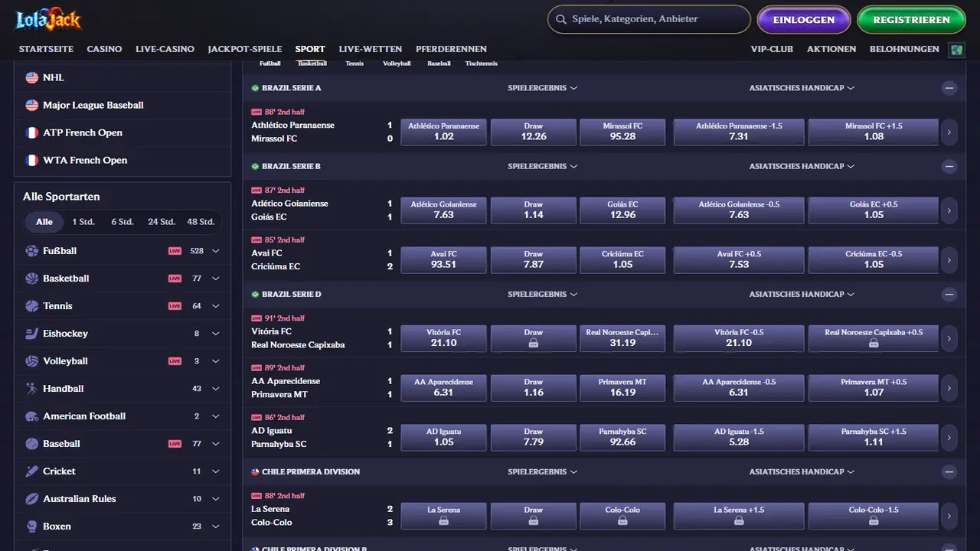This screenshot has width=980, height=551.
Task: Collapse the Brazil Serie B section
Action: pyautogui.click(x=949, y=166)
